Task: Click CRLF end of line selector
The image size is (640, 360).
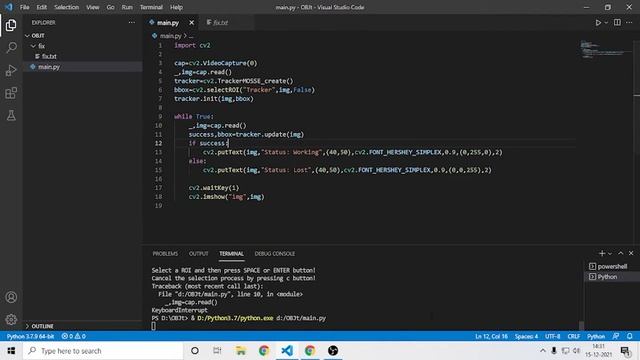Action: tap(573, 336)
